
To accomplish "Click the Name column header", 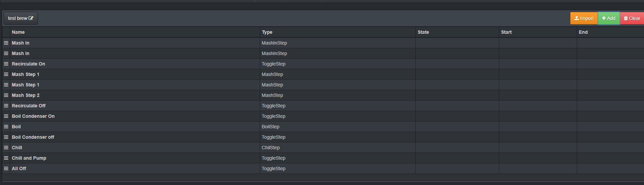I will 18,32.
